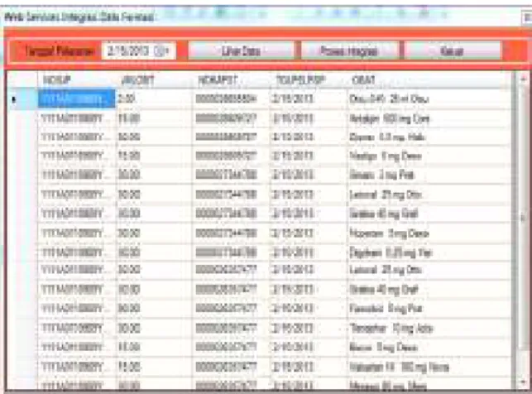Select the Farsobid 5 mg cell
This screenshot has height=394, width=532.
tap(429, 308)
